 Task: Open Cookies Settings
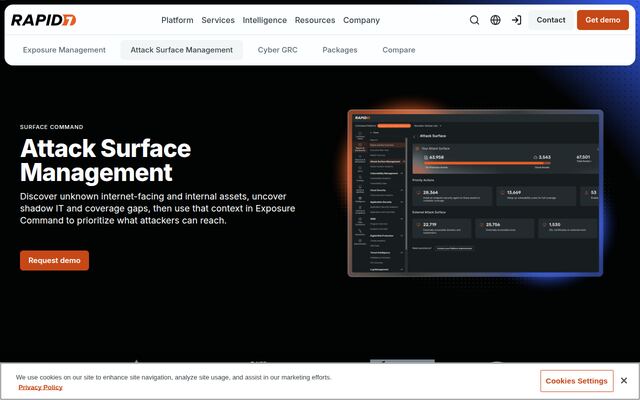click(576, 381)
